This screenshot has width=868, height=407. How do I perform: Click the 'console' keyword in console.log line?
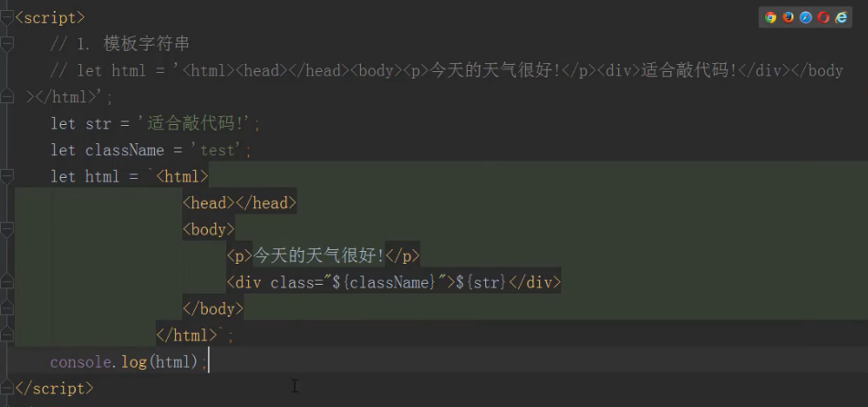[x=80, y=362]
